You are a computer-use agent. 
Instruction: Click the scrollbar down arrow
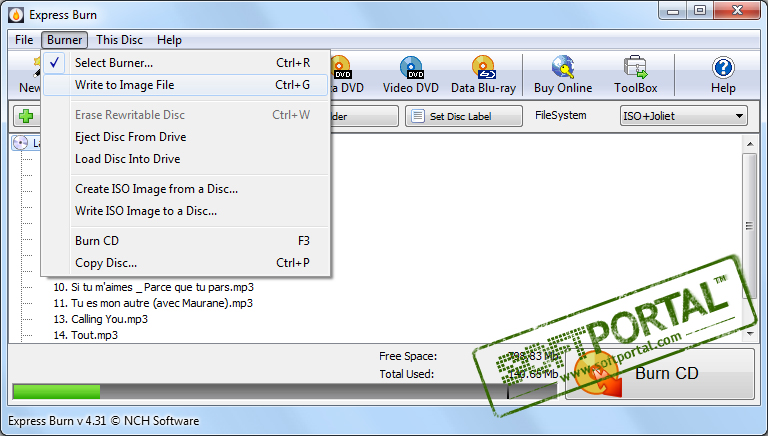(x=750, y=334)
